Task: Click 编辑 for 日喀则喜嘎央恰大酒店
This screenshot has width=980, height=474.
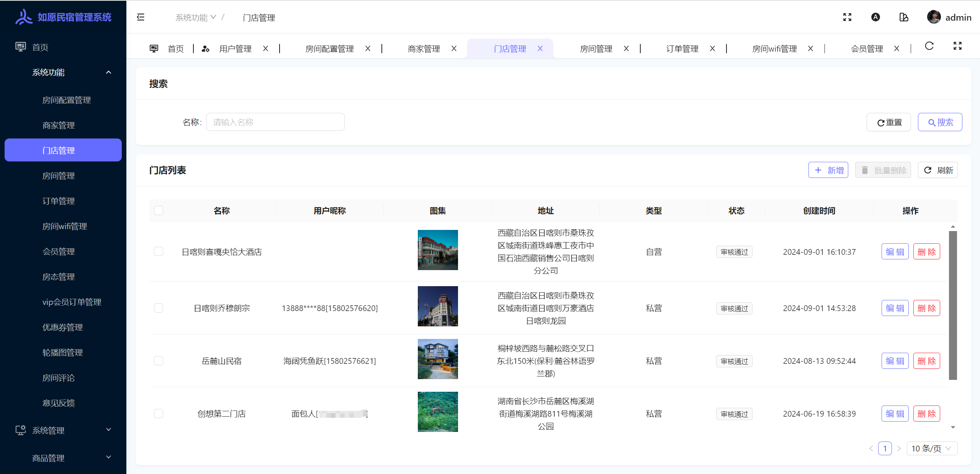Action: (x=895, y=252)
